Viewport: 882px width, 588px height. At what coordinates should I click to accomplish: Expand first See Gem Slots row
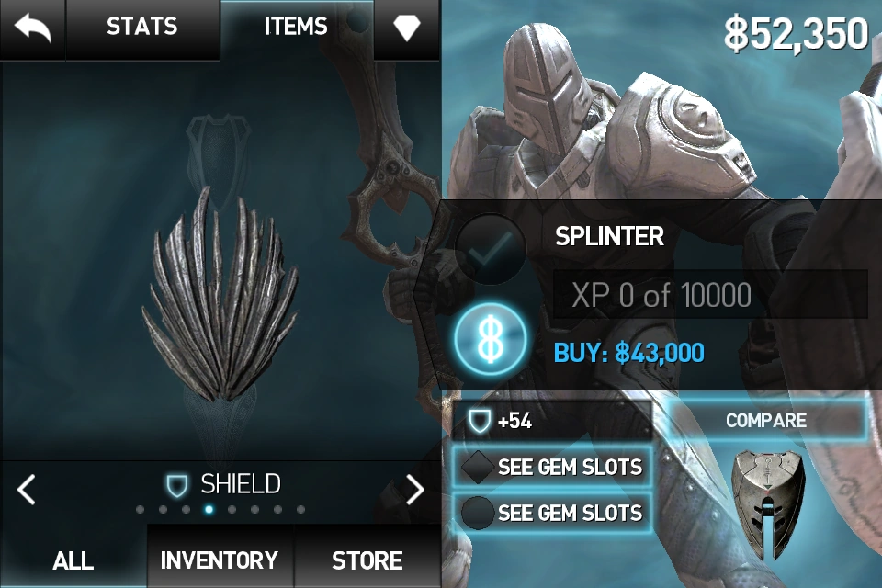click(x=552, y=467)
